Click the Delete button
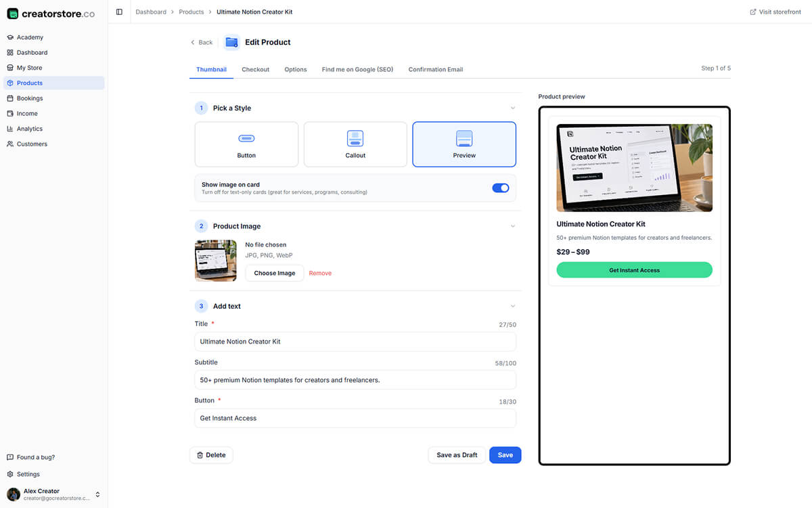 [211, 455]
